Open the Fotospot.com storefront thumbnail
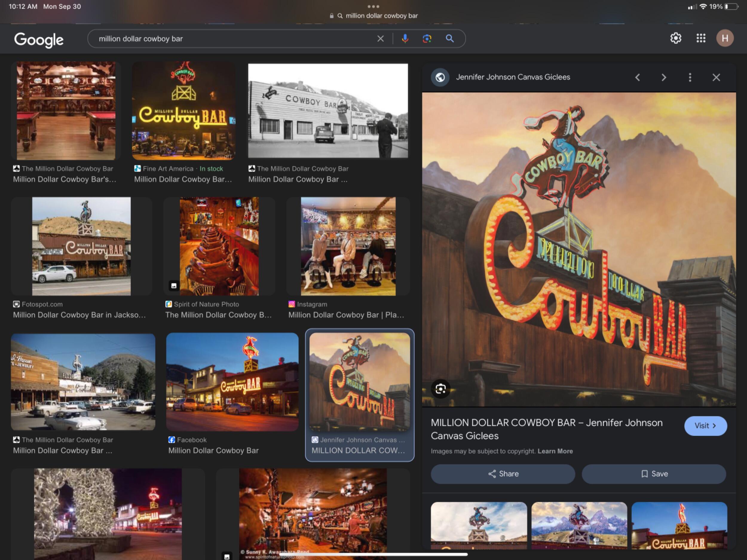Image resolution: width=747 pixels, height=560 pixels. tap(81, 246)
